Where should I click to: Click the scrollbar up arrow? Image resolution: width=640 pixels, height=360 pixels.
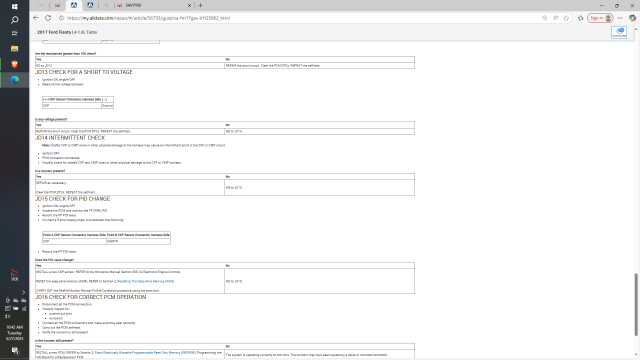coord(636,29)
